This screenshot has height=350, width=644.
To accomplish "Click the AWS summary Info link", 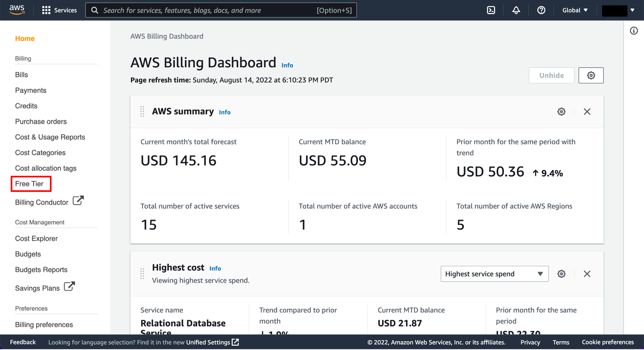I will click(x=225, y=113).
